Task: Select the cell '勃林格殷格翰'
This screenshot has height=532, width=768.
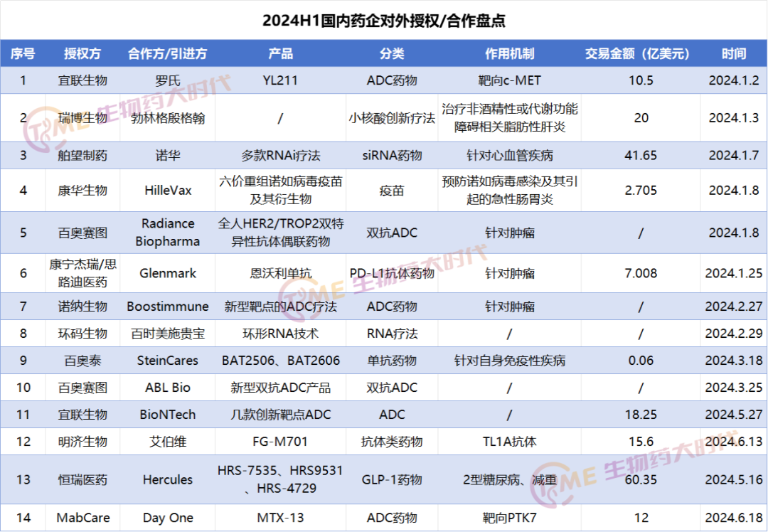Action: pos(168,118)
